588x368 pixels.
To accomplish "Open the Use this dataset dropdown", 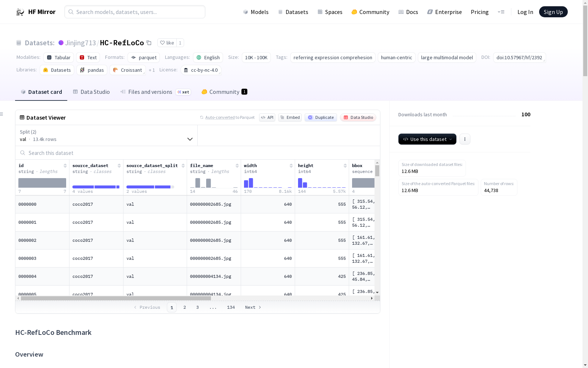I will tap(427, 139).
